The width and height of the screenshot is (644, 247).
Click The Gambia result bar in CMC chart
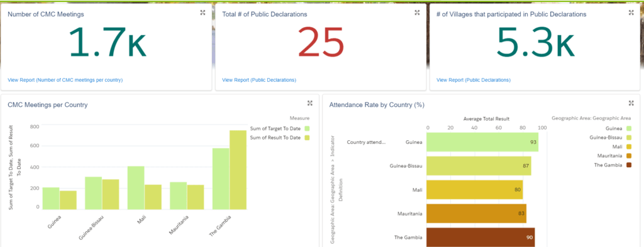pos(238,170)
